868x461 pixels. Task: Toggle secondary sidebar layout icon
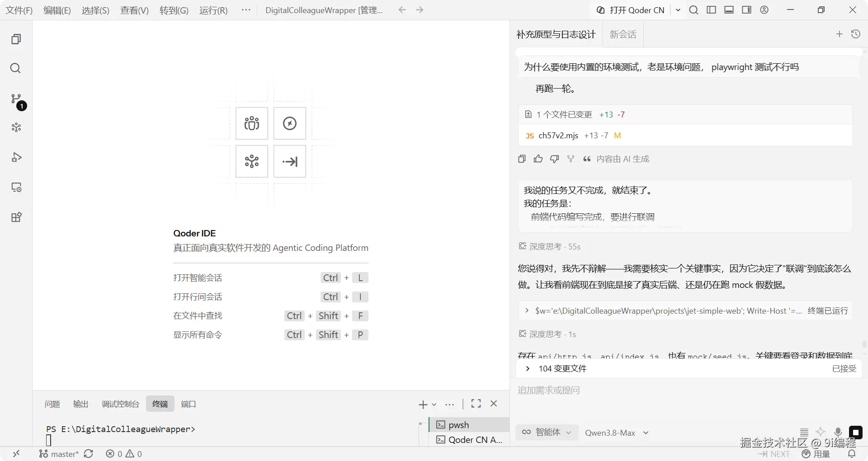pyautogui.click(x=746, y=10)
